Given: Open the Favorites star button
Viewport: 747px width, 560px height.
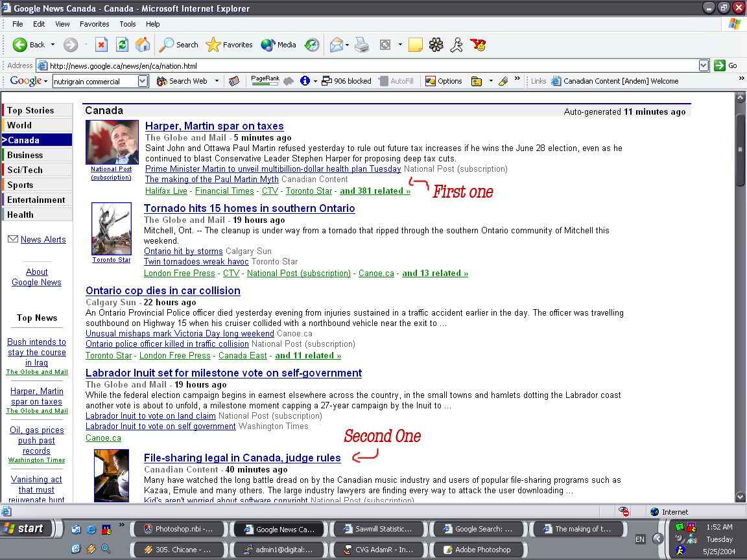Looking at the screenshot, I should [229, 45].
